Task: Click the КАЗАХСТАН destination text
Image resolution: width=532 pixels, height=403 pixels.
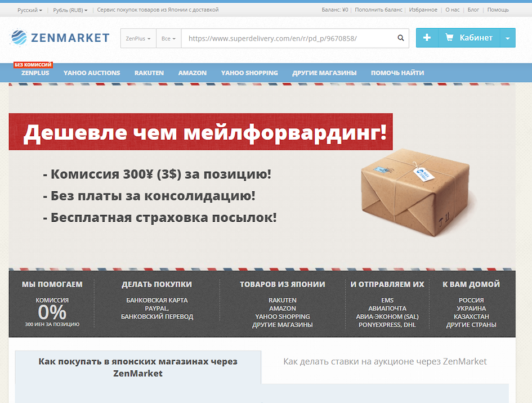Action: [x=471, y=316]
